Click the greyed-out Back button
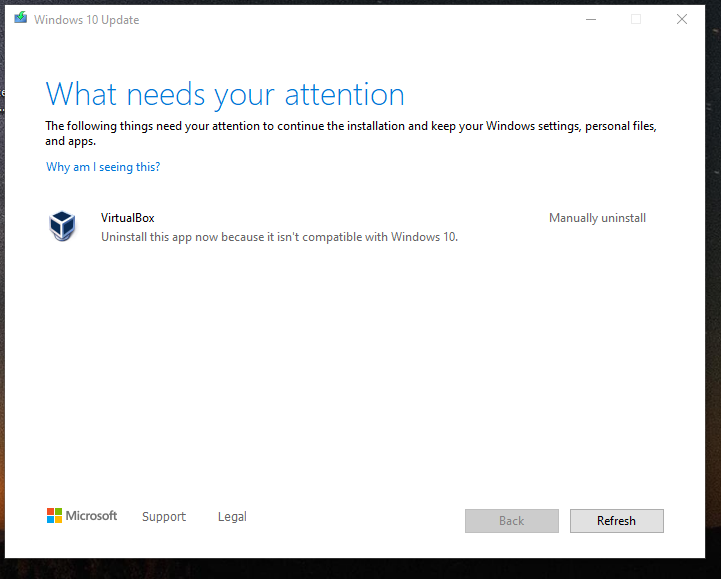This screenshot has width=721, height=579. [512, 521]
